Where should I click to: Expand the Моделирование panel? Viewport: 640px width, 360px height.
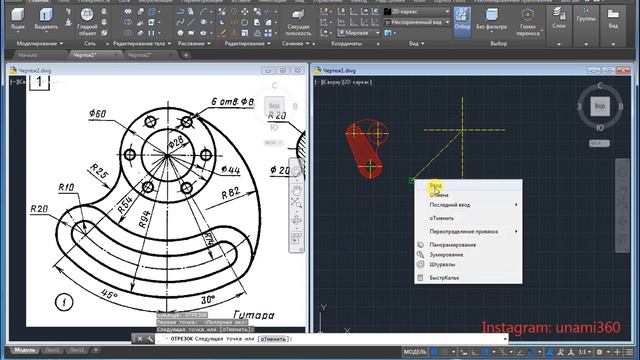pos(40,43)
